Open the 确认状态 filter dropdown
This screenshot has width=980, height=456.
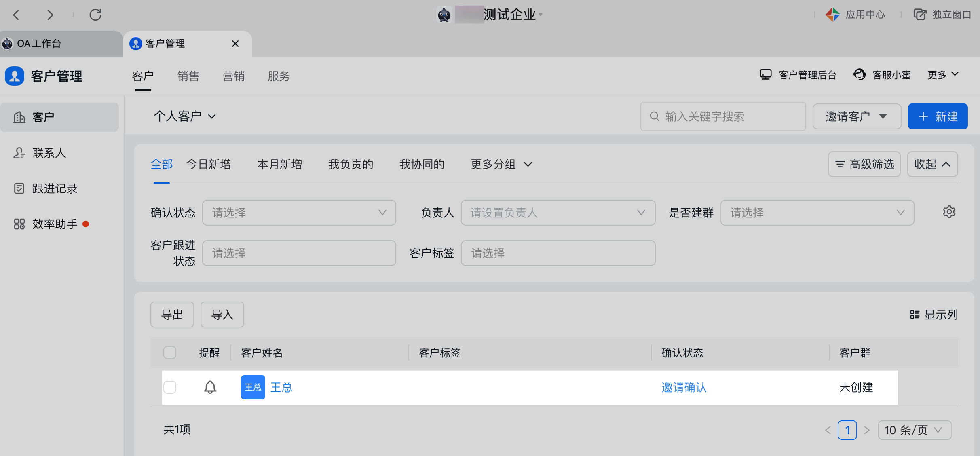point(299,213)
